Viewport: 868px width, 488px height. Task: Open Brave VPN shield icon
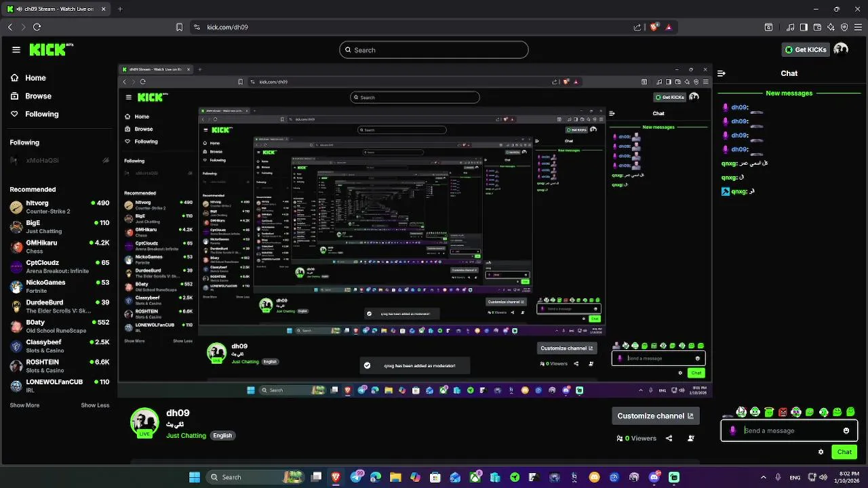[844, 27]
